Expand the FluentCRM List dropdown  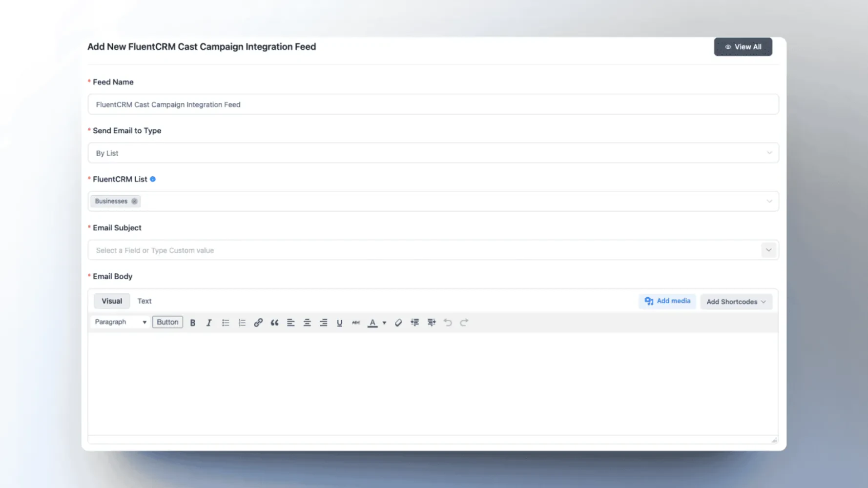coord(769,201)
